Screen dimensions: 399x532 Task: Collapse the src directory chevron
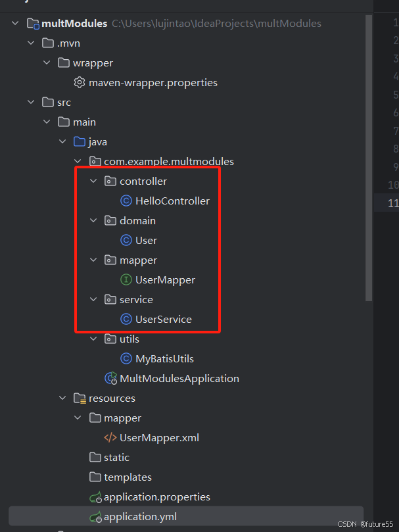[x=30, y=102]
